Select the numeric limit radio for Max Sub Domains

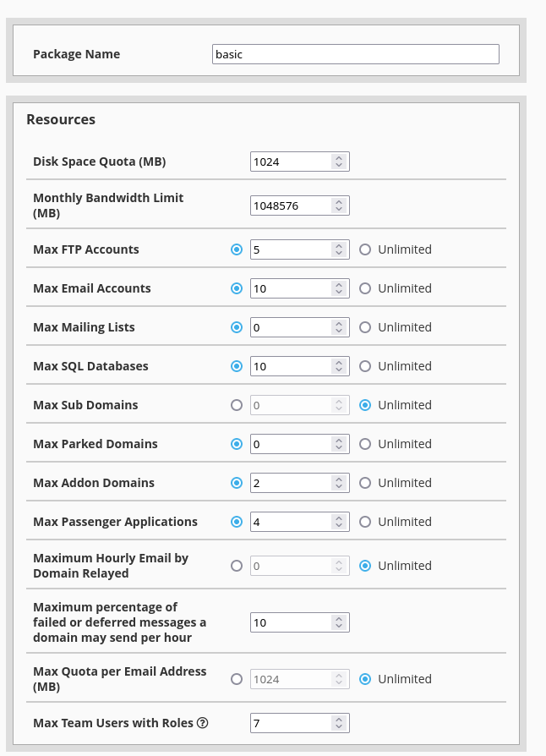coord(237,405)
